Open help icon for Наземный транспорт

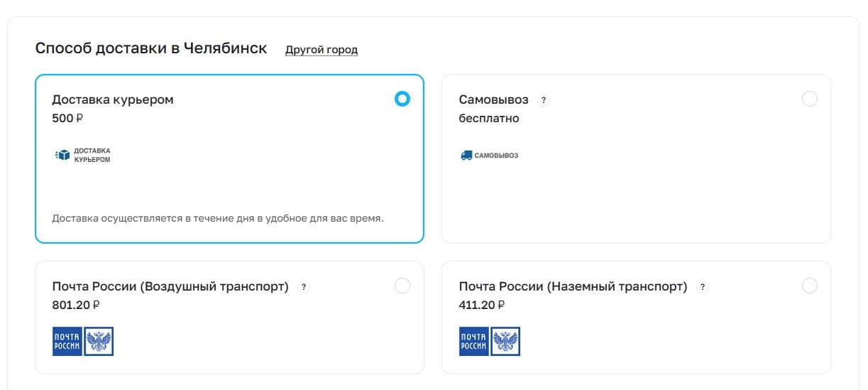pyautogui.click(x=703, y=287)
